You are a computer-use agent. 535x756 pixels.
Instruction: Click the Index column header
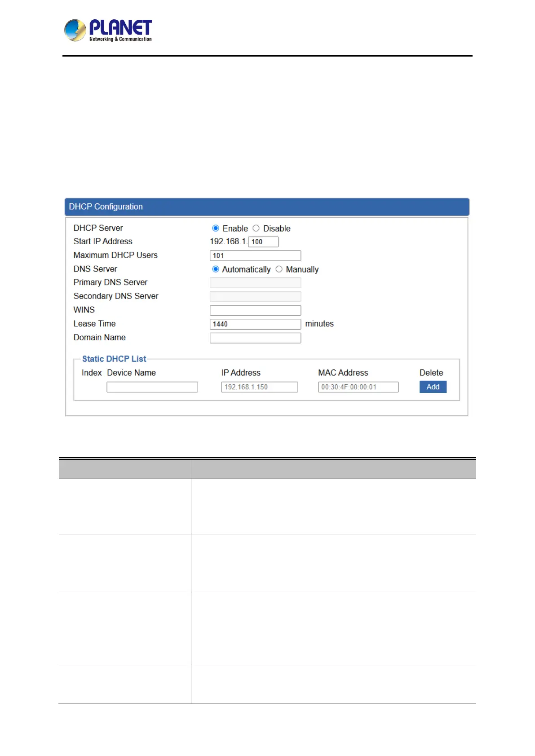(x=92, y=373)
